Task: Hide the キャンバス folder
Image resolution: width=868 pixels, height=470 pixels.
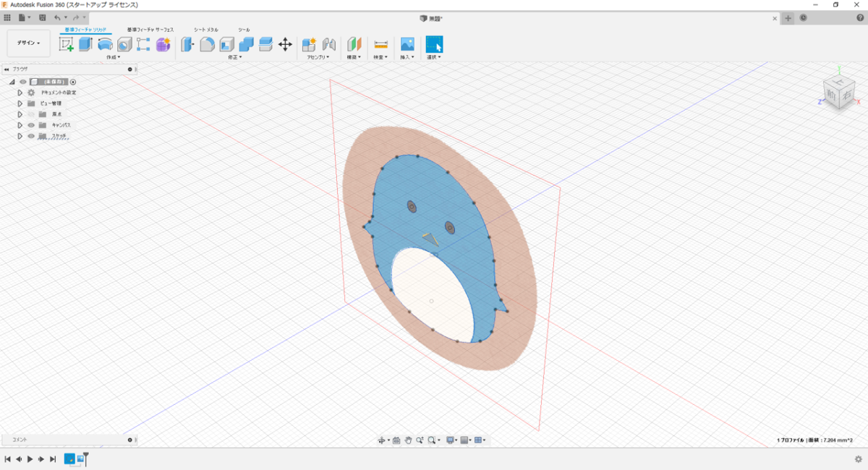Action: click(x=31, y=125)
